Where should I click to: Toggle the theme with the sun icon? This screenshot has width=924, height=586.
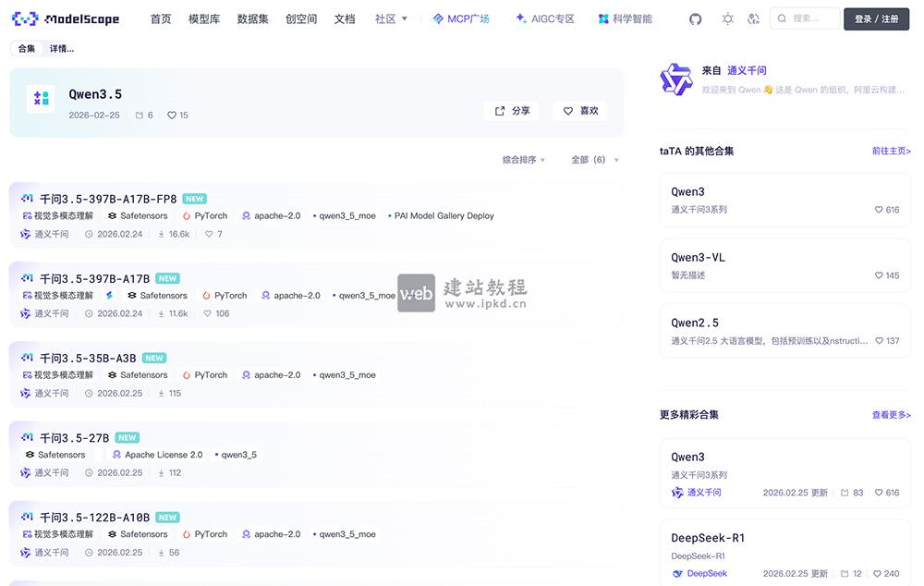coord(726,18)
